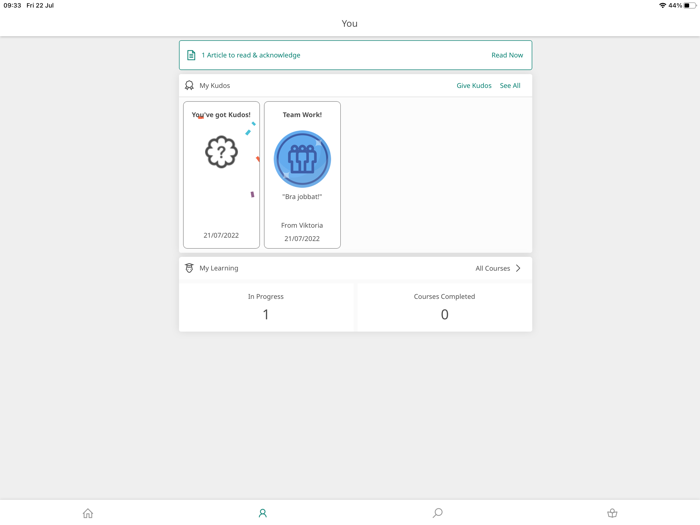Tap Read Now to open article
700x525 pixels.
[507, 55]
